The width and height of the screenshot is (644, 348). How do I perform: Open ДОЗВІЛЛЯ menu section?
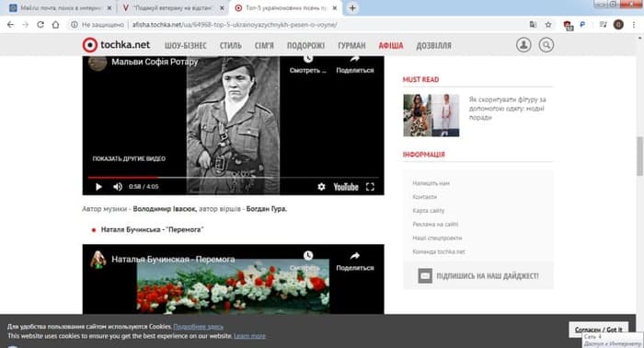(433, 46)
